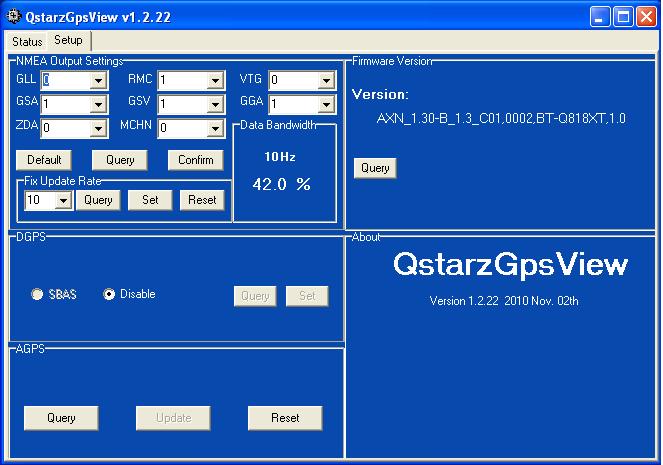
Task: Click the AGPS Update button
Action: click(173, 418)
